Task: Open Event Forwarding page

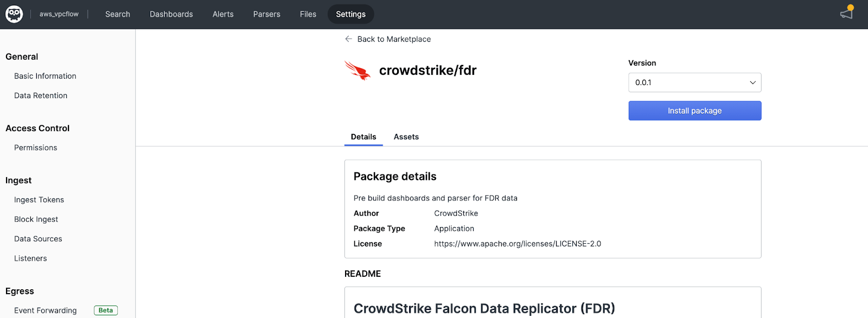Action: coord(46,310)
